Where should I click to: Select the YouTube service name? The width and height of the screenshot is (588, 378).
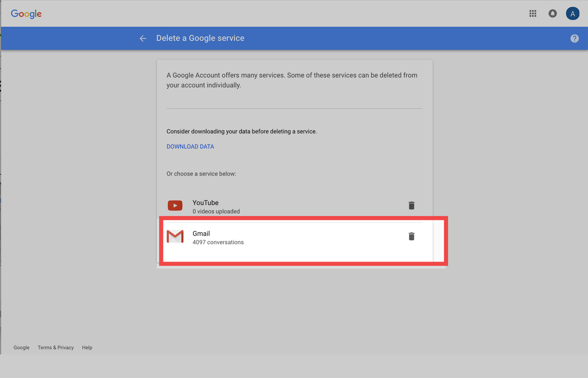coord(205,203)
